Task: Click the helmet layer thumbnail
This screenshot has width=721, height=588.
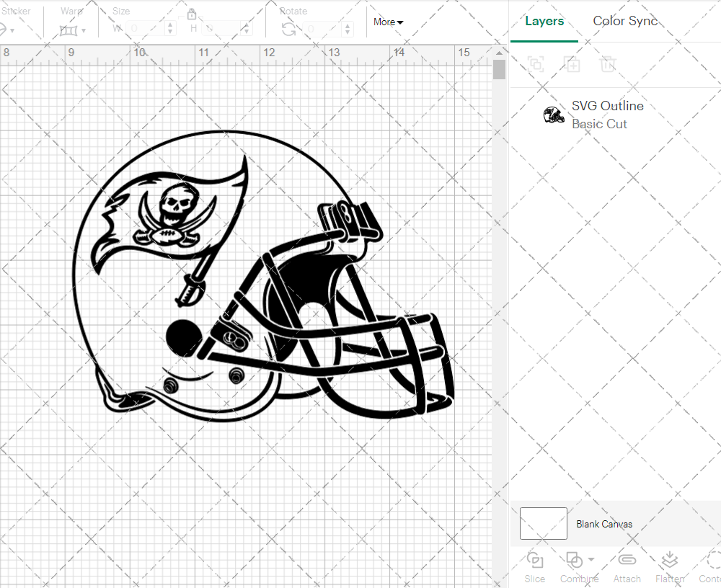Action: tap(554, 115)
